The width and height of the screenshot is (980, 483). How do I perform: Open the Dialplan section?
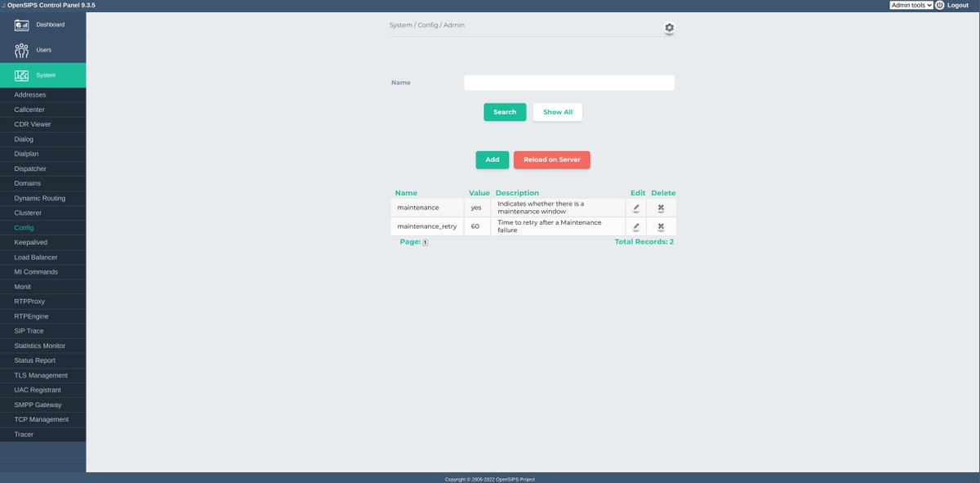click(24, 154)
